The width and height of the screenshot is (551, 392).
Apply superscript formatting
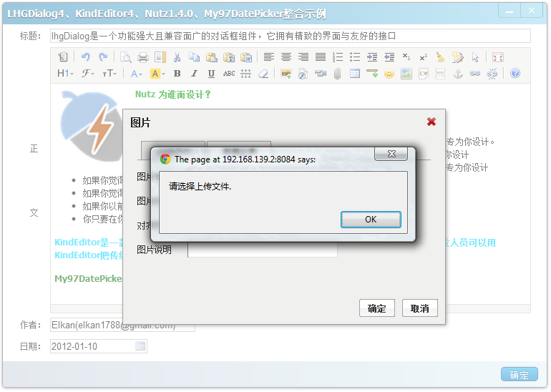(424, 57)
